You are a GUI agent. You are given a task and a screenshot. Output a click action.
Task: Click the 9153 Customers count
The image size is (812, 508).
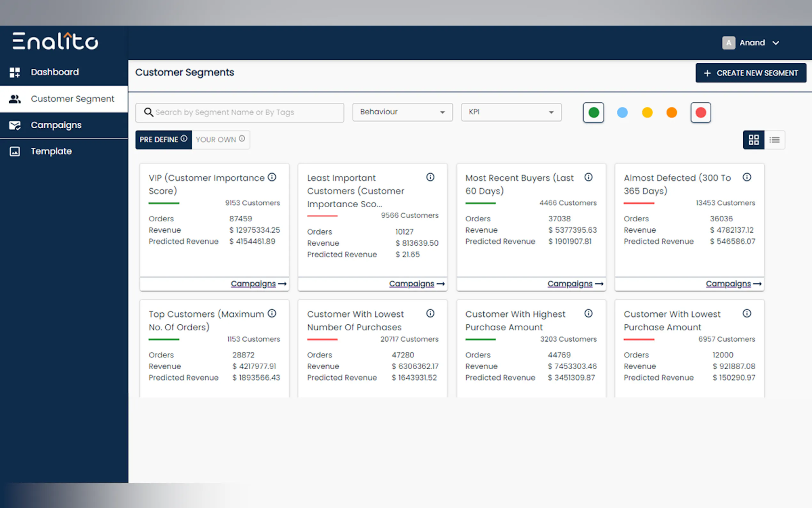[x=253, y=203]
